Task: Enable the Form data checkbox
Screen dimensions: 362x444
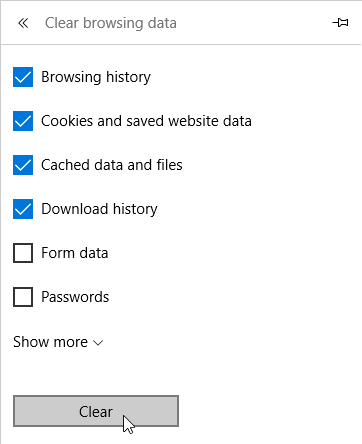Action: (x=23, y=253)
